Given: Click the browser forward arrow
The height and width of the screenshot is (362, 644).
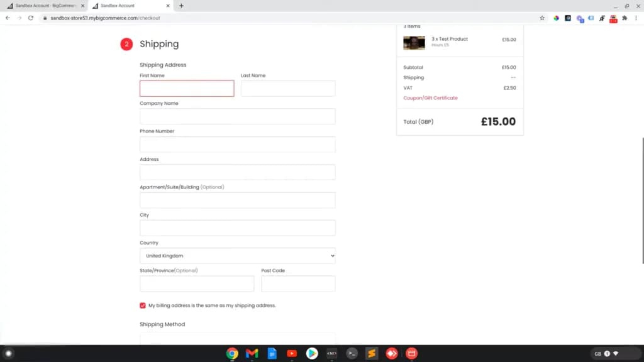Looking at the screenshot, I should [x=19, y=18].
